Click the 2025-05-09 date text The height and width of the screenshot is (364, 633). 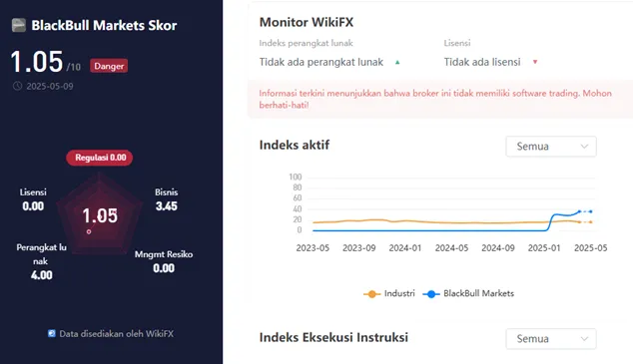(x=50, y=87)
